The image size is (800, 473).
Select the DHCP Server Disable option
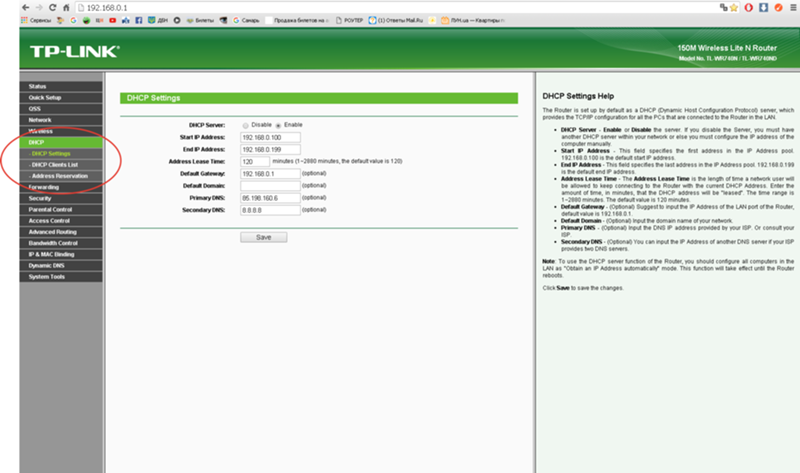coord(245,126)
